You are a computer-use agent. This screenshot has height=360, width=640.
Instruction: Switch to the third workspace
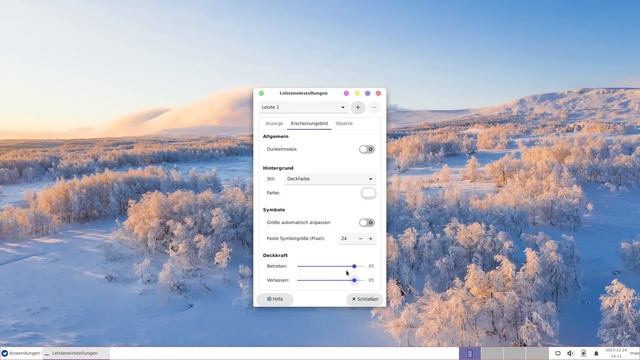point(514,353)
